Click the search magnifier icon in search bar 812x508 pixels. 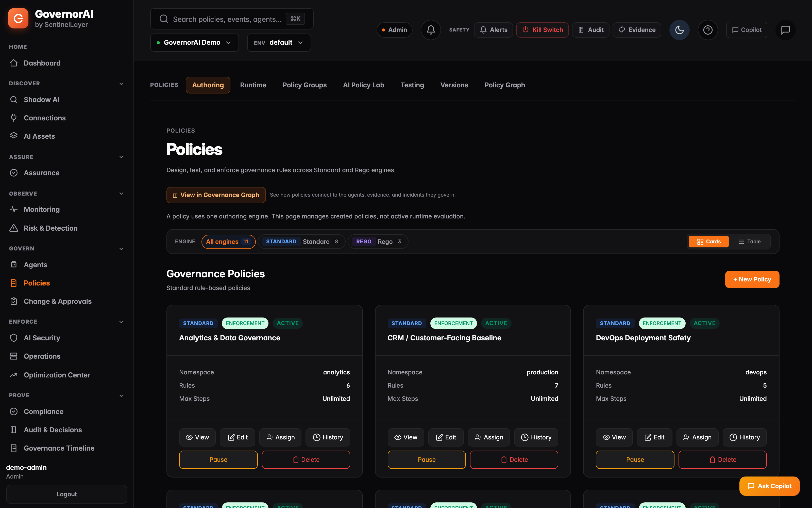click(164, 19)
